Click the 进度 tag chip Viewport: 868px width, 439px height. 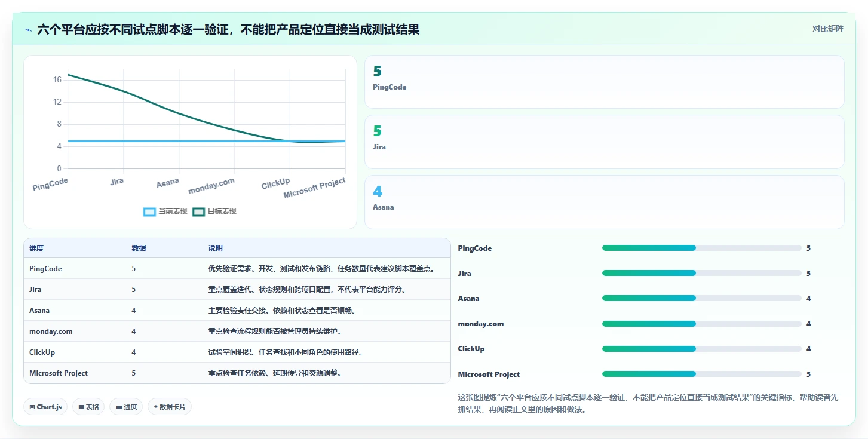126,407
